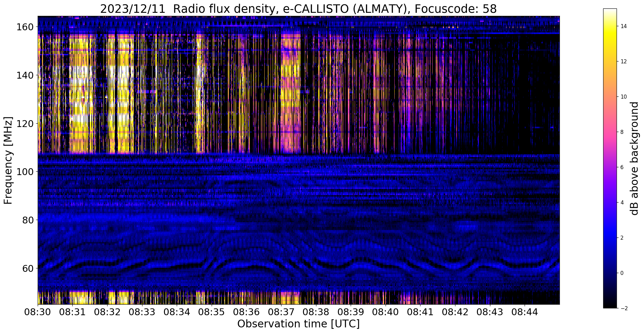Click the 08:40 time tick label
Screen dimensions: 644x333
pos(386,312)
